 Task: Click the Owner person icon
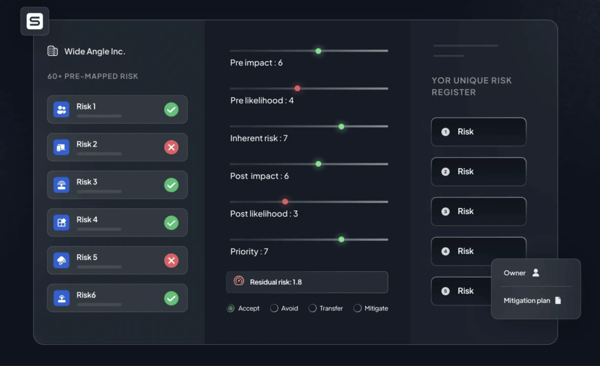coord(536,273)
